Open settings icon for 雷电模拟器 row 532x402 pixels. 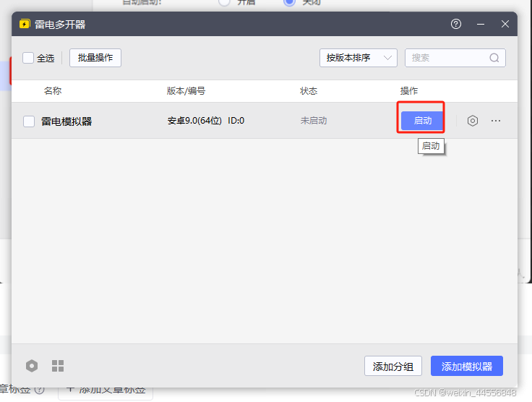click(472, 121)
